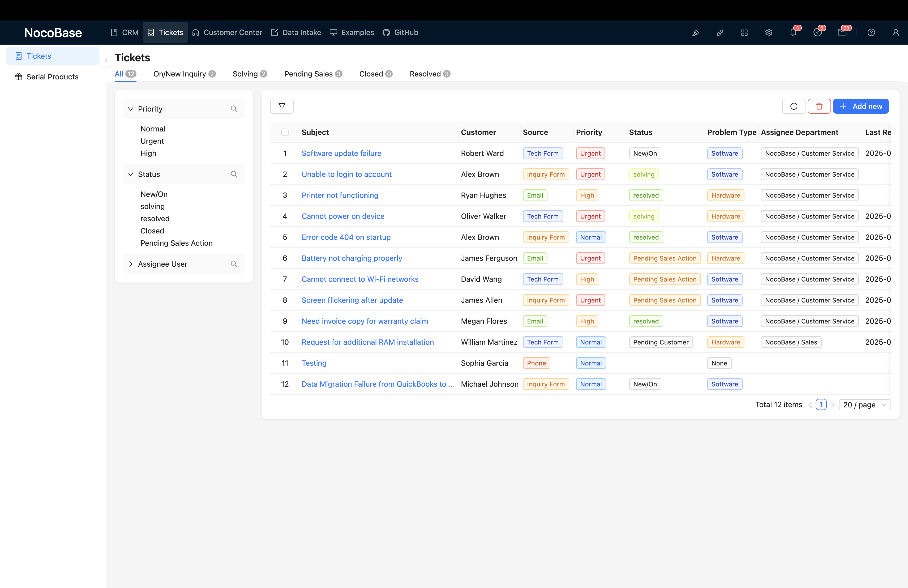Open the settings gear icon
The image size is (908, 588).
[x=769, y=32]
